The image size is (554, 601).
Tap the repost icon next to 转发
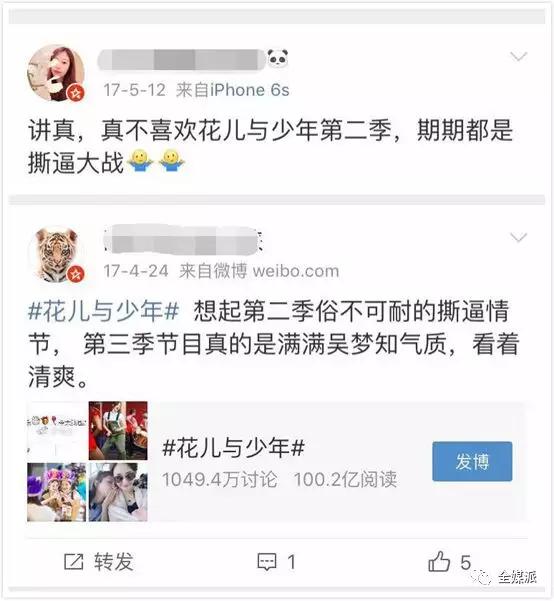coord(74,562)
